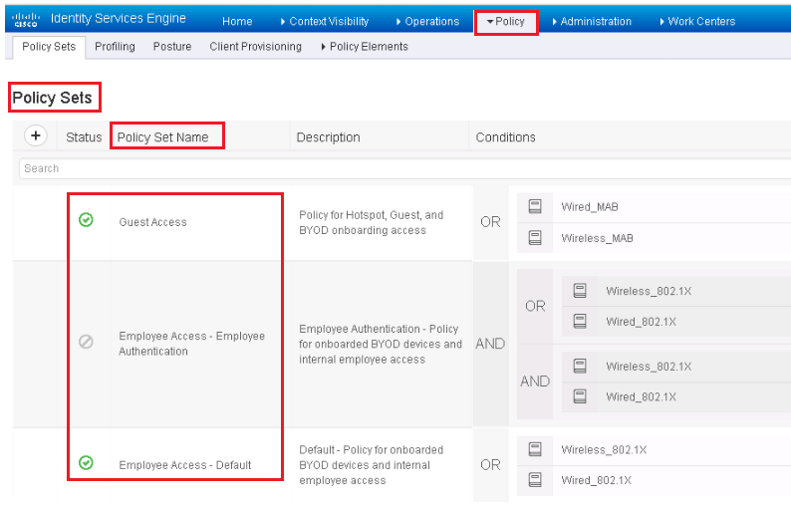Click Wireless_802.1X icon in nested AND group
Viewport: 791px width, 509px height.
580,366
